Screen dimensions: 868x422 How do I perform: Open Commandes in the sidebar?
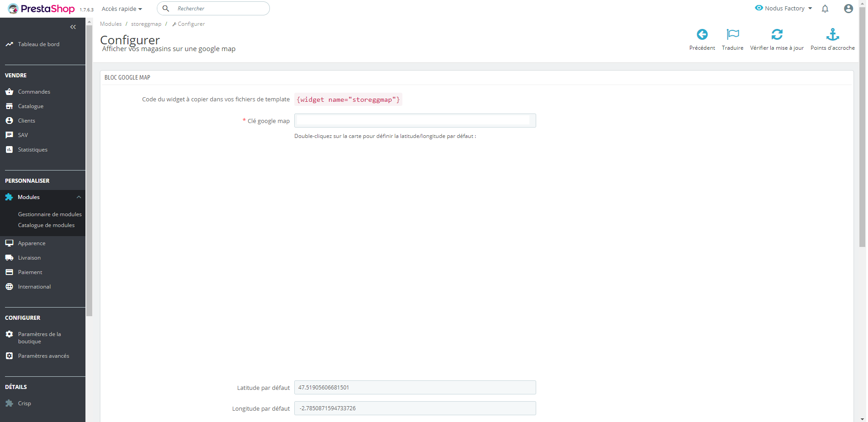click(x=34, y=92)
